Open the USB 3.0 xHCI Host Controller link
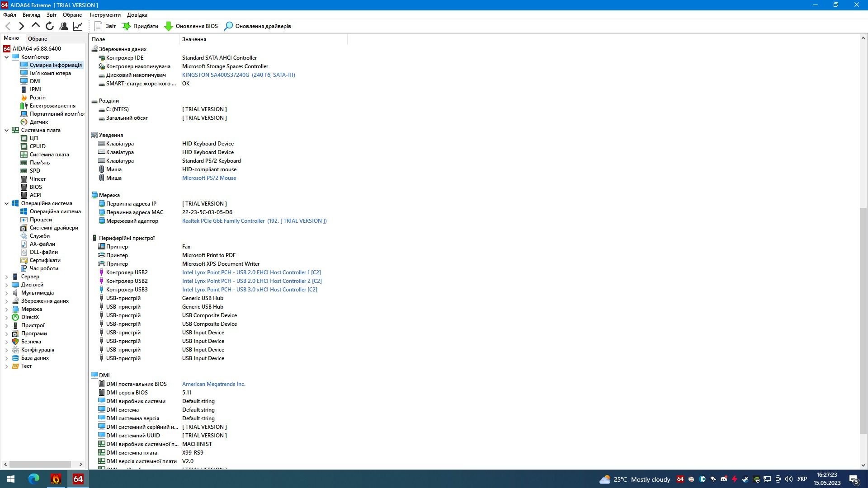868x488 pixels. pyautogui.click(x=250, y=290)
